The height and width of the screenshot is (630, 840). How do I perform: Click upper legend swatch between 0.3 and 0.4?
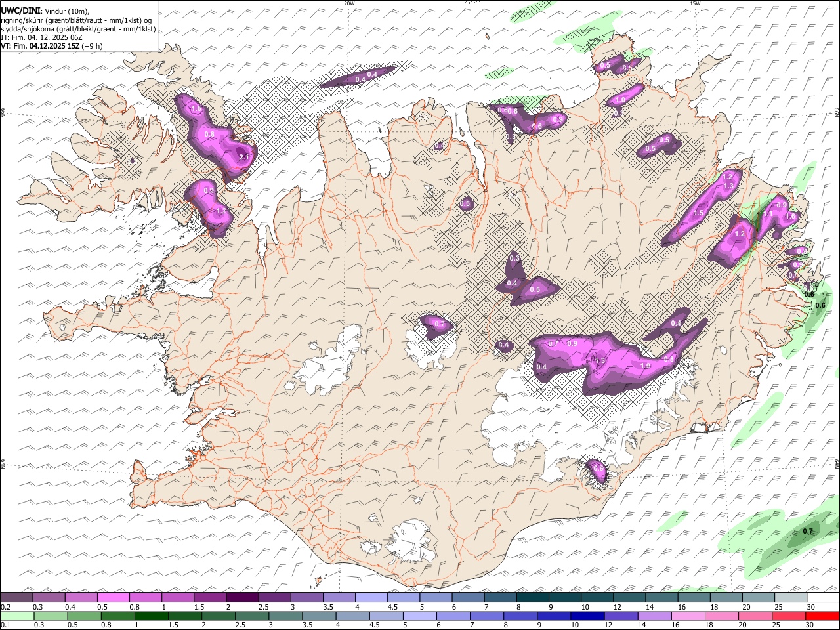click(x=49, y=597)
